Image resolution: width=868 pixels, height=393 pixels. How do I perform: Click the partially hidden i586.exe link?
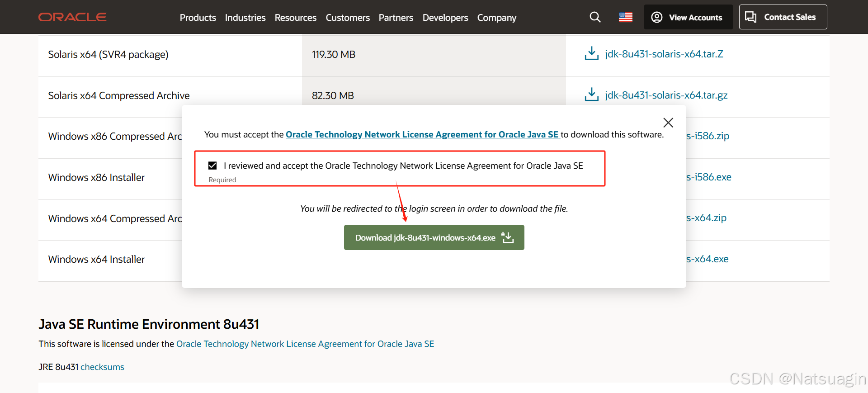tap(709, 177)
